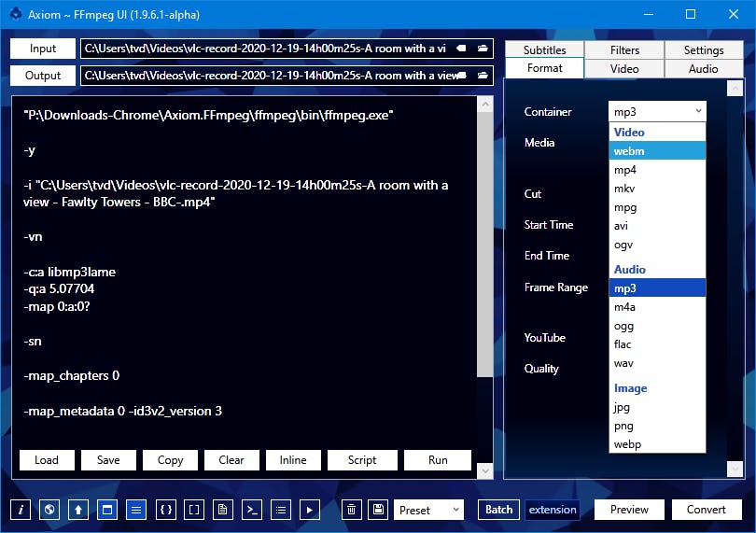Toggle the Batch button

[498, 510]
